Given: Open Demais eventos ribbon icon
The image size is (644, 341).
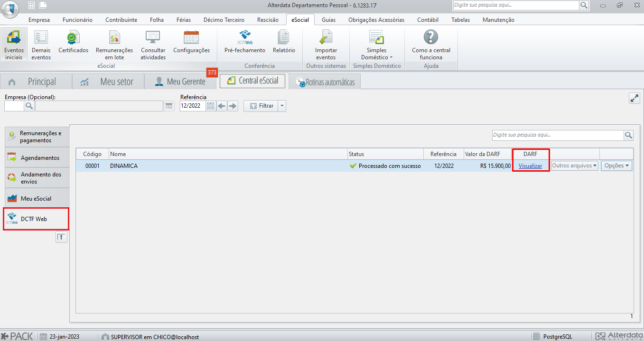Looking at the screenshot, I should pyautogui.click(x=41, y=44).
